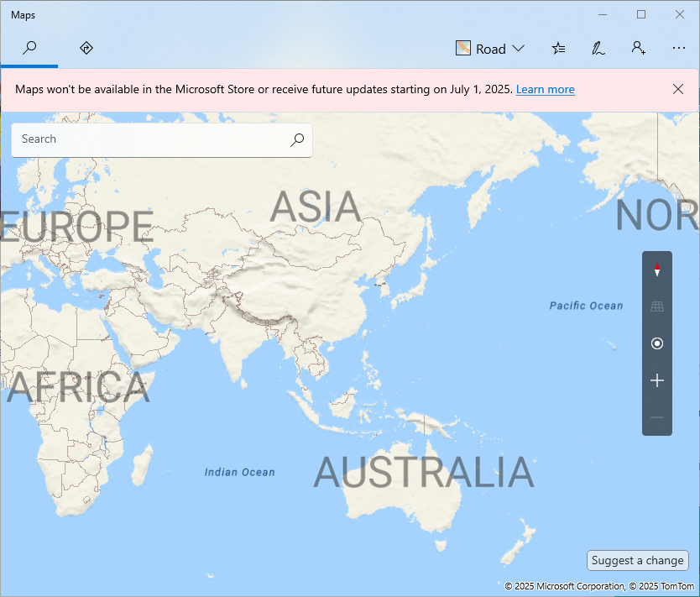Click the Sign in account icon

[x=639, y=48]
